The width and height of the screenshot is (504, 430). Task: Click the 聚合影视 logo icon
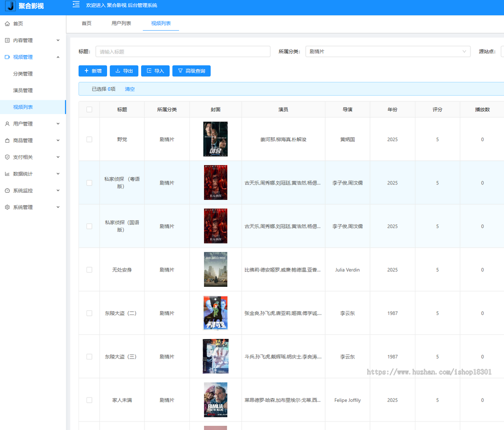[10, 6]
